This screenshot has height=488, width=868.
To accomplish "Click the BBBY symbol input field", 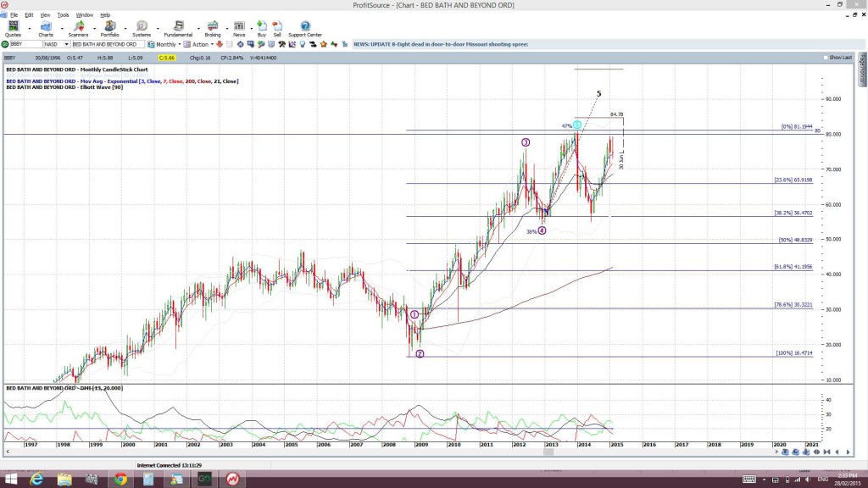I will 26,44.
